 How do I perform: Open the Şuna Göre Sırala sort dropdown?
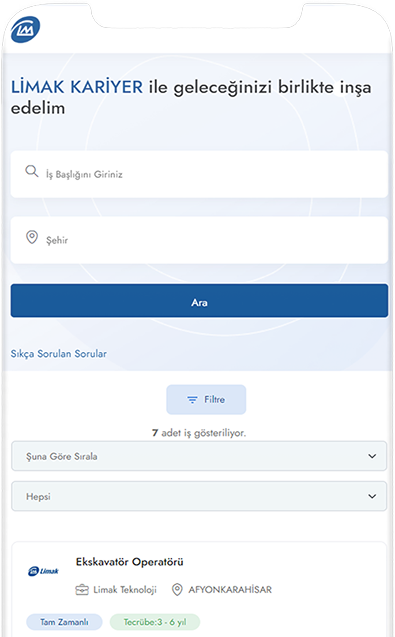(x=199, y=456)
